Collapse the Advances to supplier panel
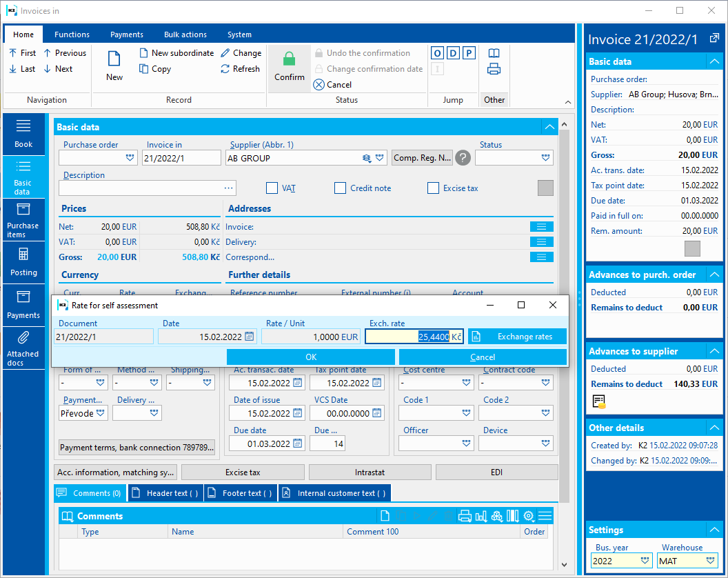 click(714, 351)
